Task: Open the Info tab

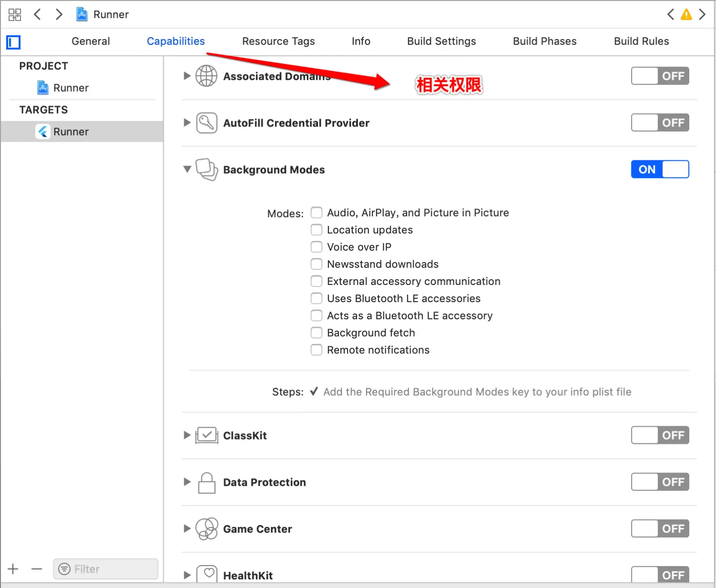Action: pyautogui.click(x=361, y=42)
